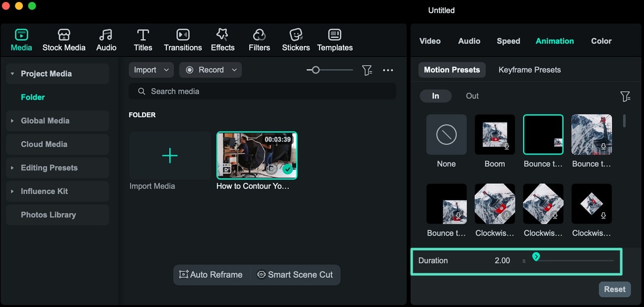This screenshot has width=644, height=307.
Task: Apply the None motion preset
Action: 446,134
